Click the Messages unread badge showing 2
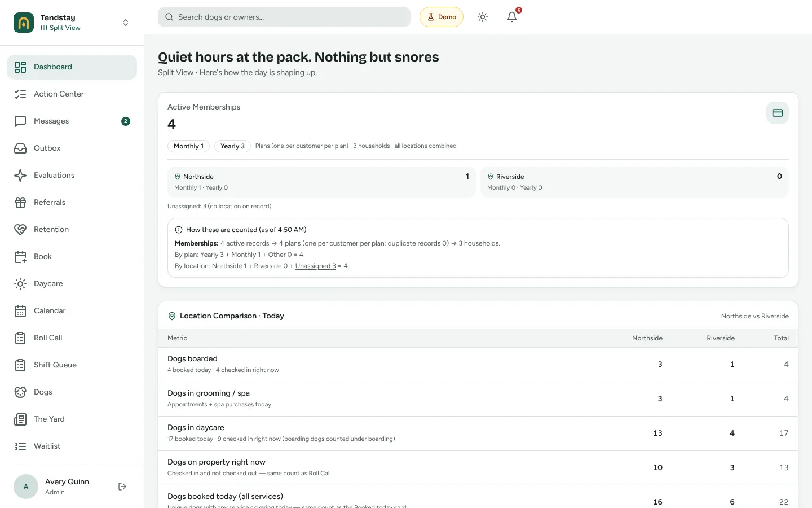Image resolution: width=812 pixels, height=508 pixels. [x=126, y=121]
